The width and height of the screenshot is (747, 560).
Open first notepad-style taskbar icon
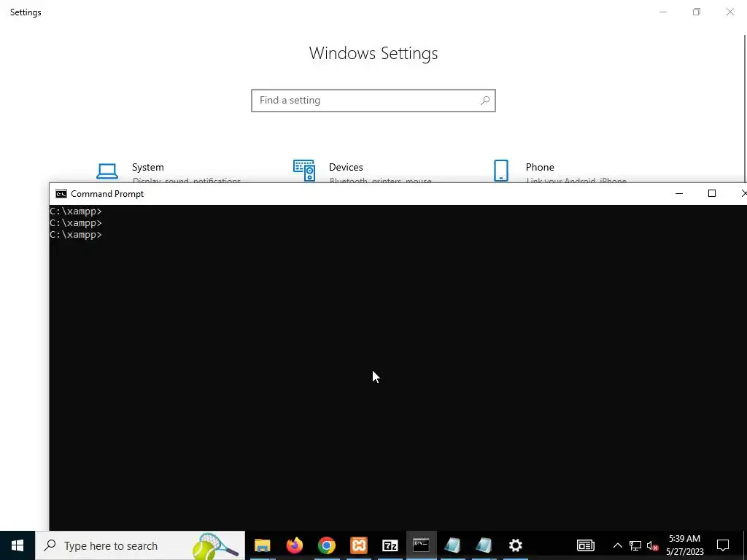452,545
